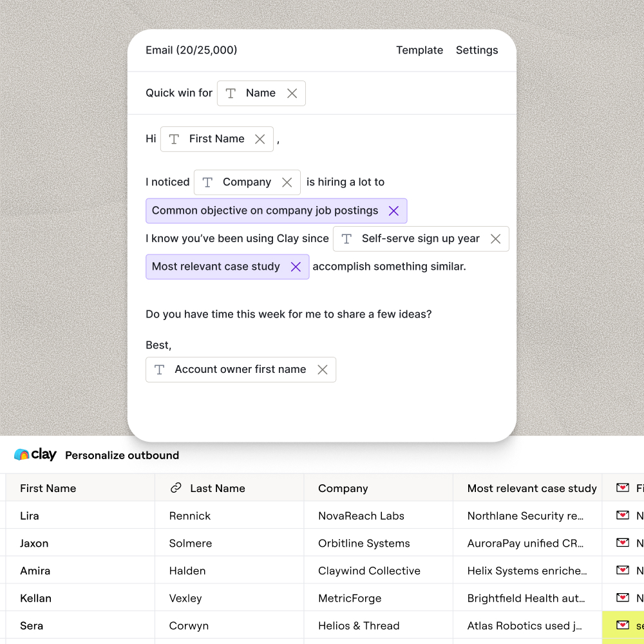Viewport: 644px width, 644px height.
Task: Click the highlighted email icon in Sera row
Action: pos(623,625)
